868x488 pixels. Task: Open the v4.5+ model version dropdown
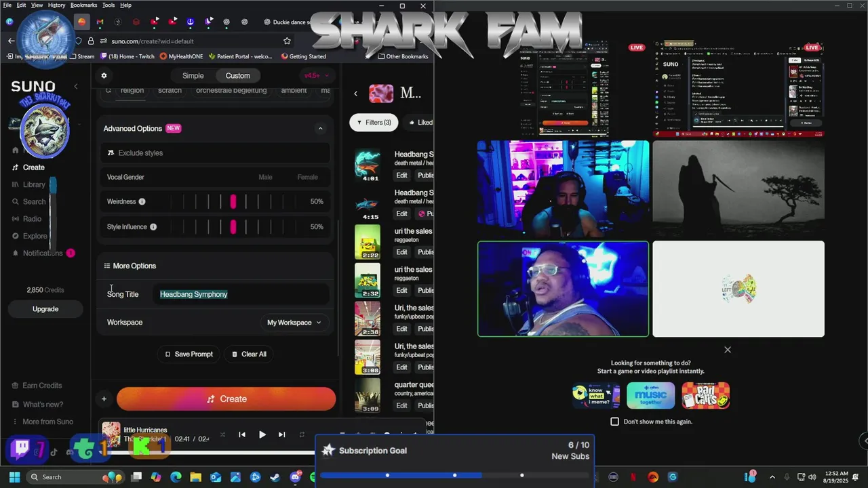point(317,76)
